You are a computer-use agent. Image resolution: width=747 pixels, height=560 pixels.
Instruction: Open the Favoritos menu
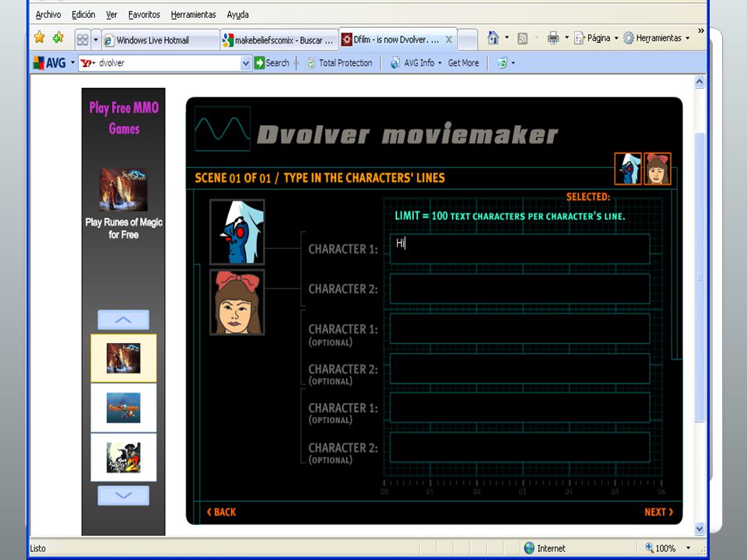(x=144, y=15)
